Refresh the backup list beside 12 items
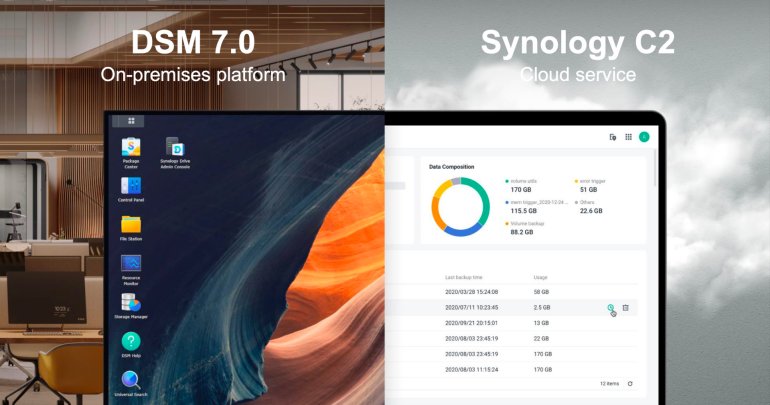This screenshot has width=770, height=405. click(630, 383)
